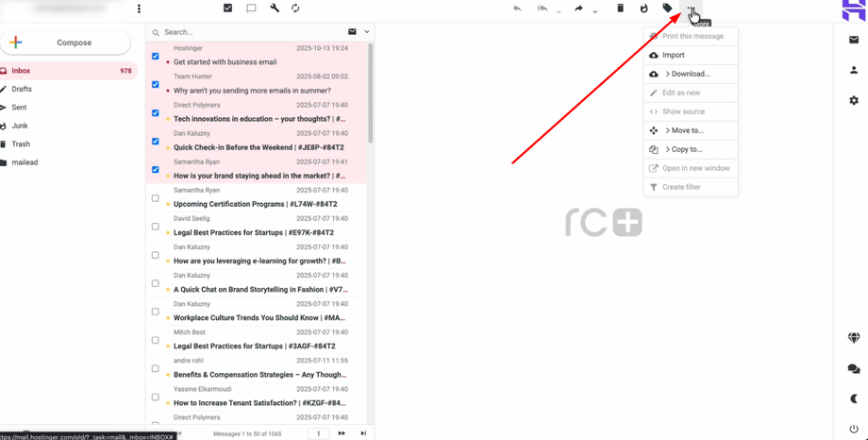Choose Print this message menu item
Viewport: 868px width, 440px height.
click(691, 36)
